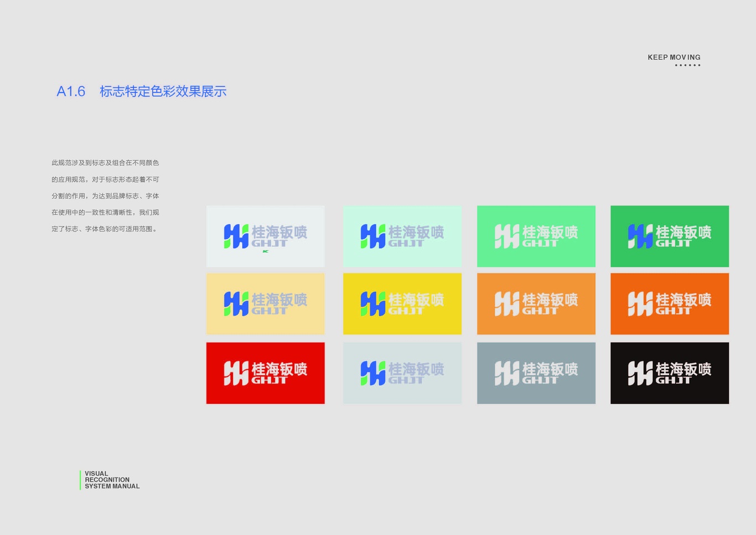Click the logo on orange tile
This screenshot has height=535, width=756.
[x=536, y=303]
